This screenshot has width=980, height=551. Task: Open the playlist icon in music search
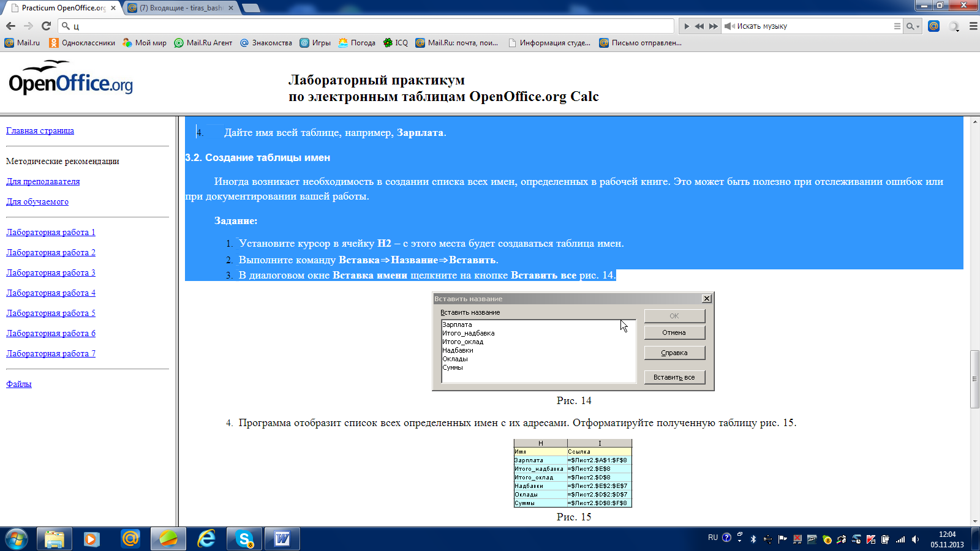pos(897,26)
